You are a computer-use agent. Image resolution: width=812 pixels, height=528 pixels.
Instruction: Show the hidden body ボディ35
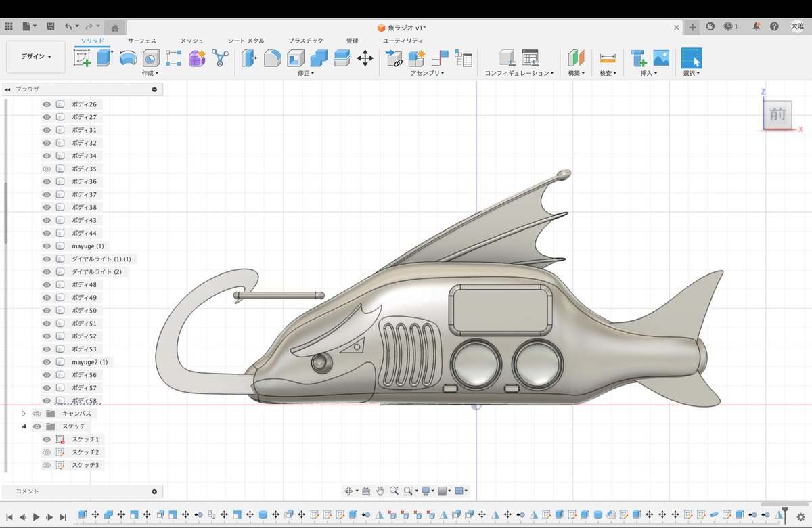pos(45,168)
